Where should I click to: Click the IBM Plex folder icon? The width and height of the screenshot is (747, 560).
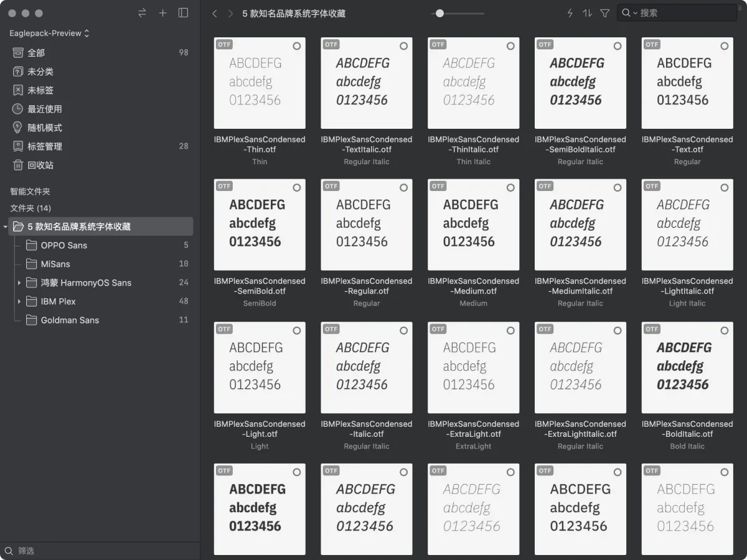tap(31, 301)
